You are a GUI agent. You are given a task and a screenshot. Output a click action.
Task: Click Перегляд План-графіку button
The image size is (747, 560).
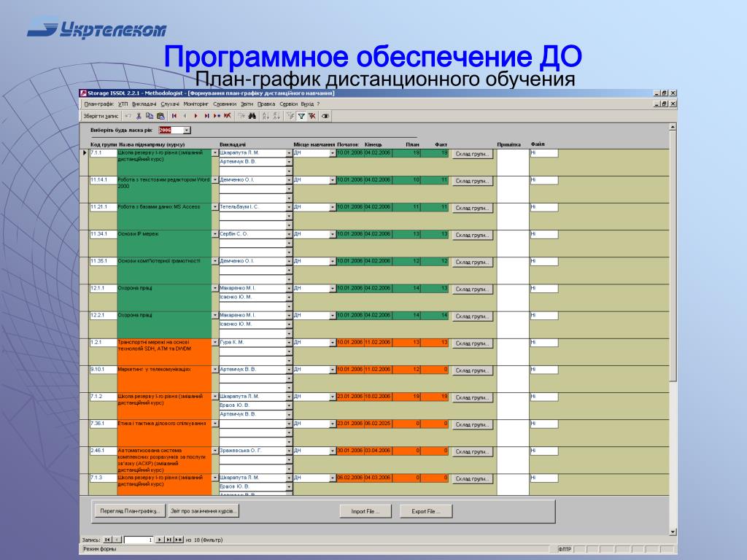click(130, 511)
